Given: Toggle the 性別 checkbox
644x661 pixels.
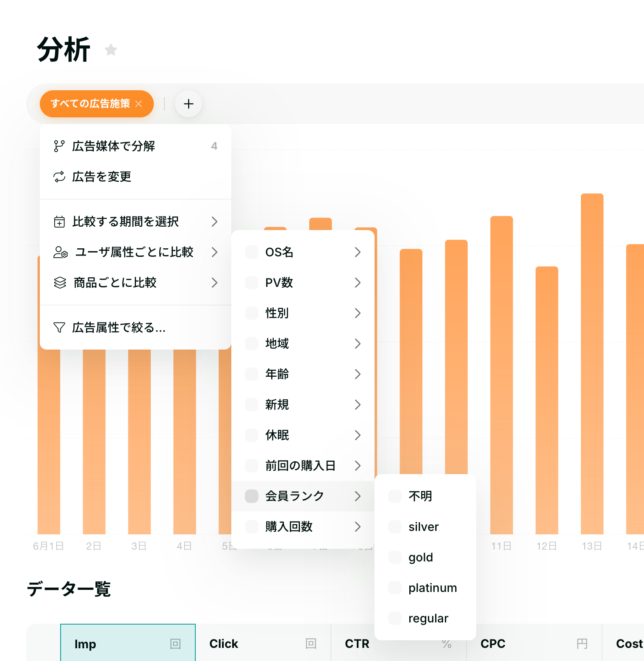Looking at the screenshot, I should pos(252,313).
